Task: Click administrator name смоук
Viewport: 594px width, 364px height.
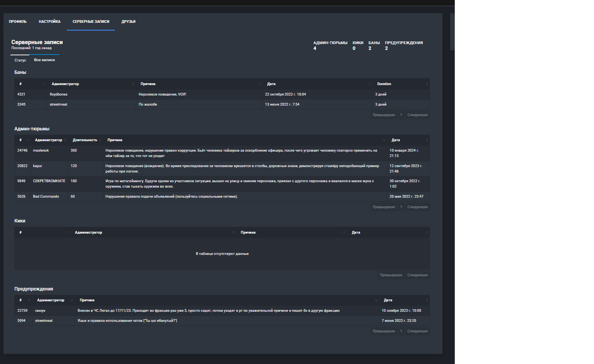Action: pos(40,311)
